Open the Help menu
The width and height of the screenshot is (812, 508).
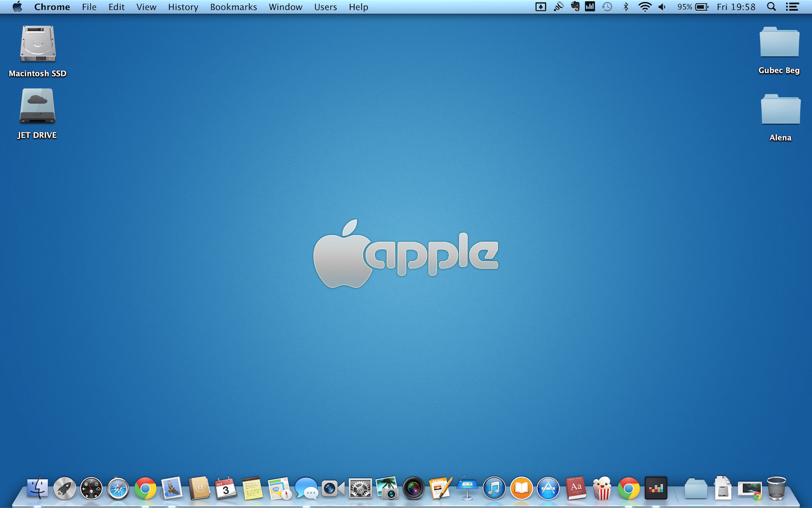point(359,7)
